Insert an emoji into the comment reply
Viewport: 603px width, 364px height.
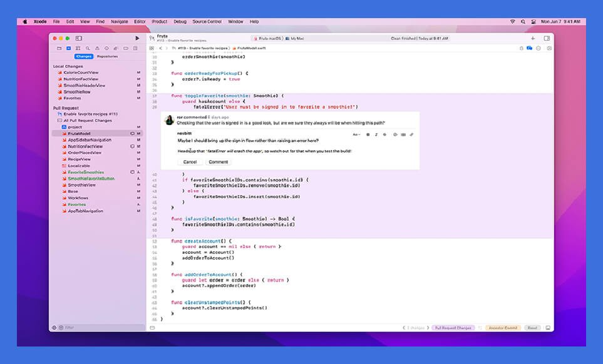pos(386,134)
